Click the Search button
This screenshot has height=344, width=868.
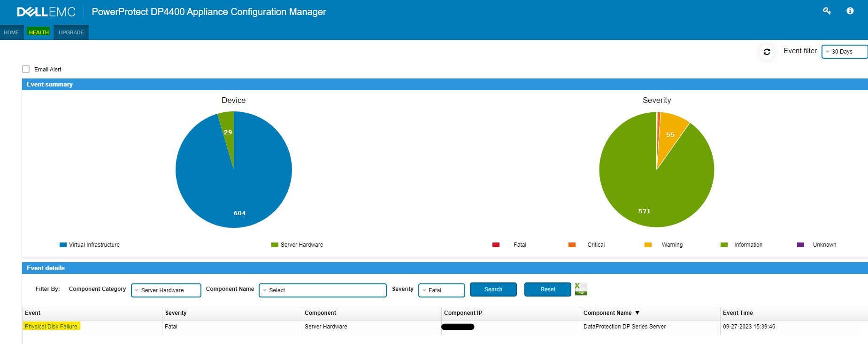click(x=493, y=289)
